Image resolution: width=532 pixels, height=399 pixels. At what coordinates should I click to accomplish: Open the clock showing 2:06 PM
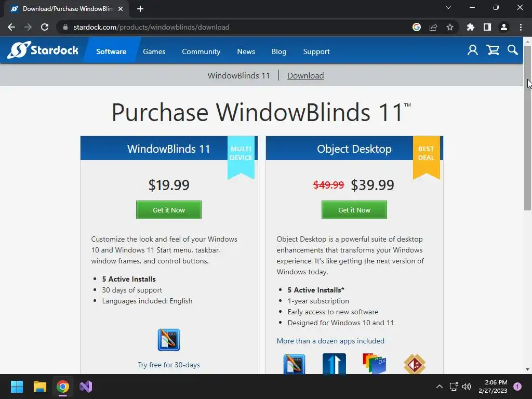[x=493, y=387]
